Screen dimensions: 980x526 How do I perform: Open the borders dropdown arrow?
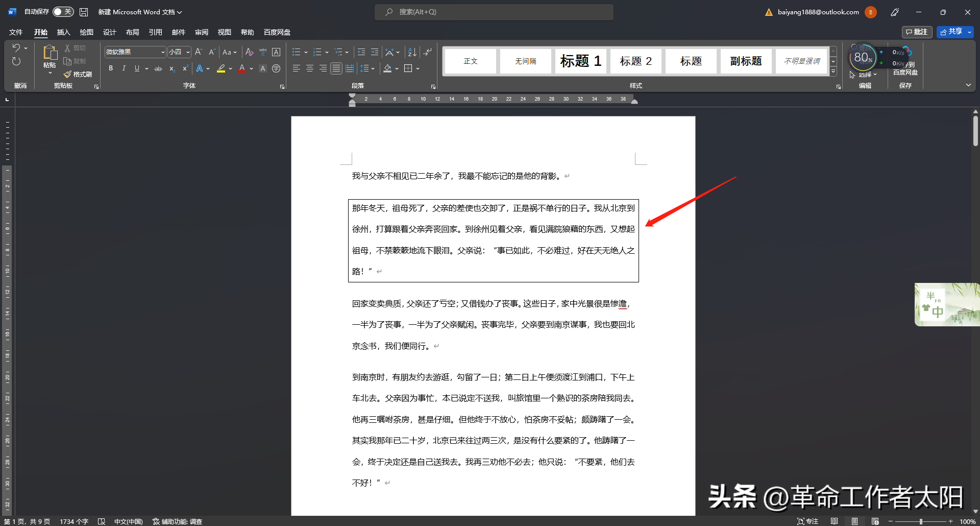pos(418,68)
